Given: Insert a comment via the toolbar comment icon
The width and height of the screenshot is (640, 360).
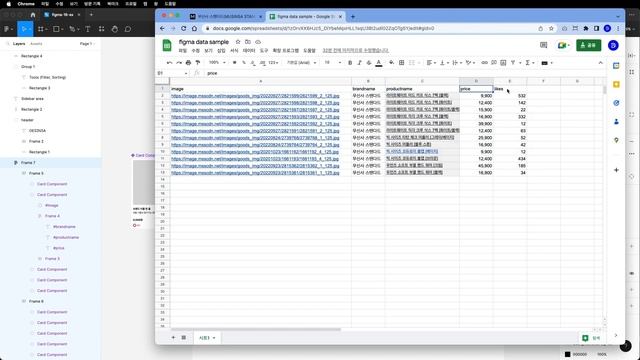Looking at the screenshot, I should pyautogui.click(x=494, y=62).
